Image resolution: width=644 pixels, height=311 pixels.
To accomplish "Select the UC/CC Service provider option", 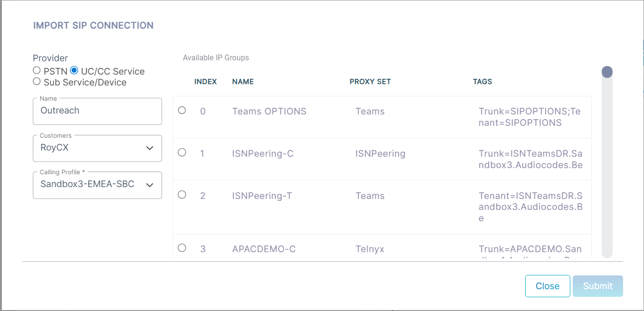I will pos(74,71).
